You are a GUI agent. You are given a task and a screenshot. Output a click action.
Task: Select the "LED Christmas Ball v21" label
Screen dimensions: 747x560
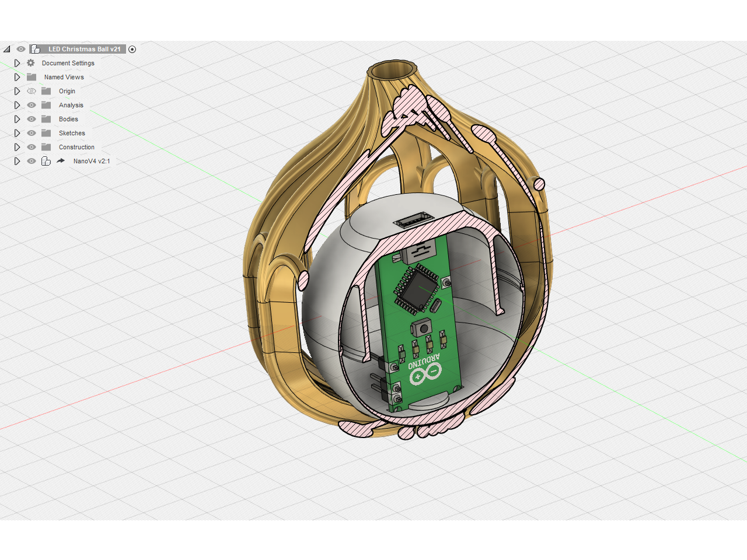click(85, 49)
